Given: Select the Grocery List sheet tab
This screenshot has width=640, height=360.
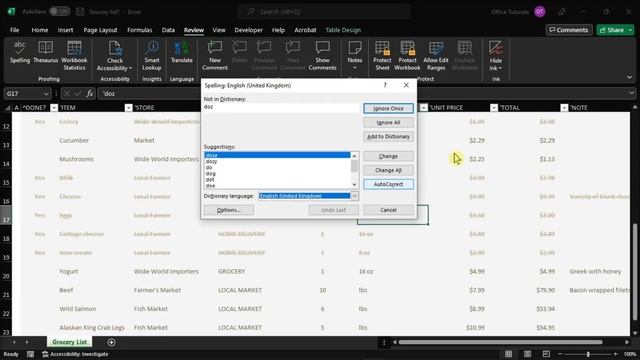Looking at the screenshot, I should click(69, 342).
